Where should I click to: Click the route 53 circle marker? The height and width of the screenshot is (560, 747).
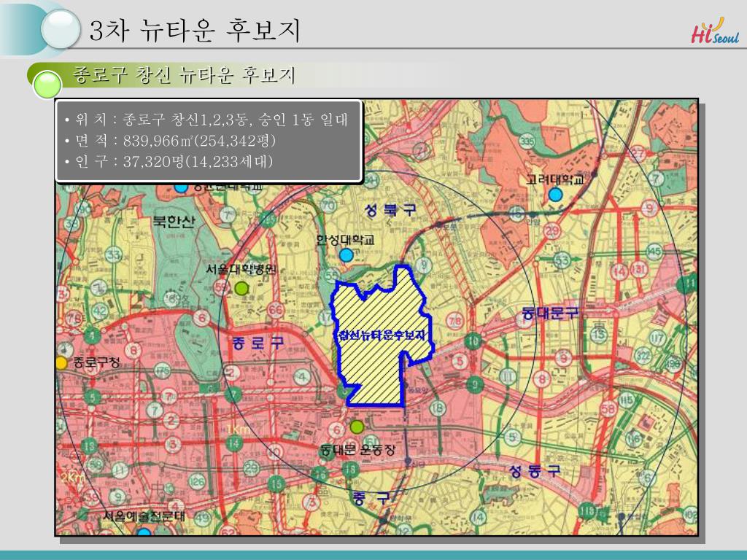tap(562, 260)
